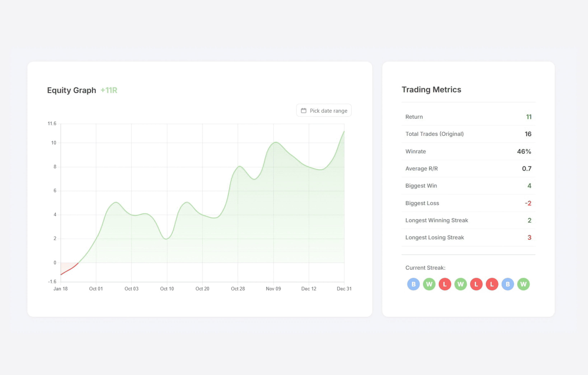Select the Equity Graph title
This screenshot has width=588, height=375.
[x=71, y=90]
